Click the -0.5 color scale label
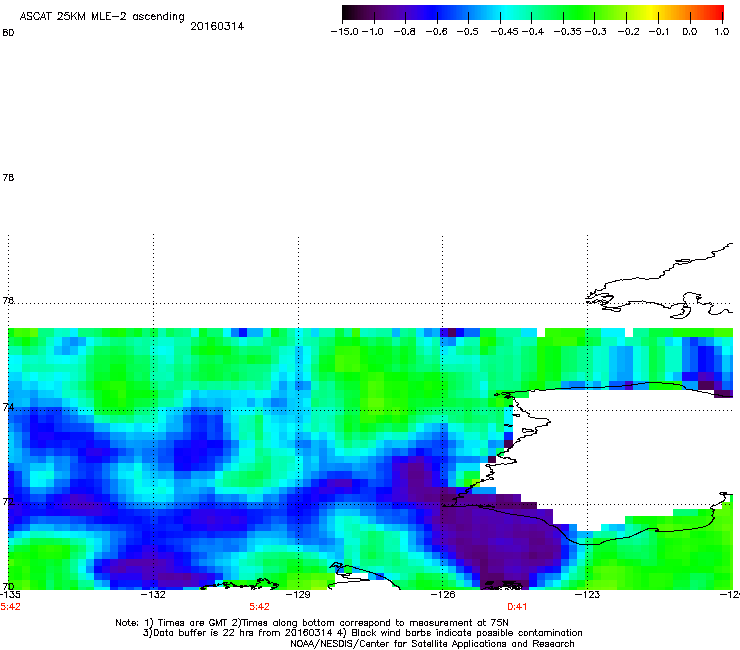The image size is (740, 650). click(x=468, y=32)
